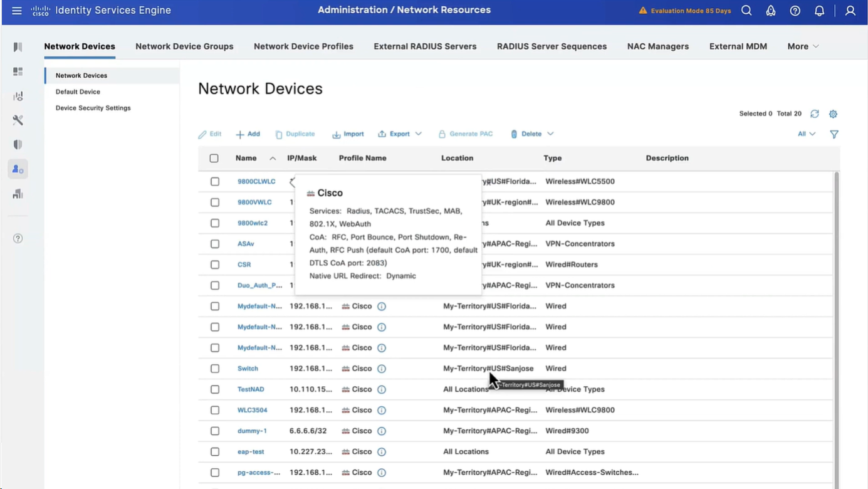Click the search magnifier icon in header
Image resolution: width=868 pixels, height=489 pixels.
746,11
